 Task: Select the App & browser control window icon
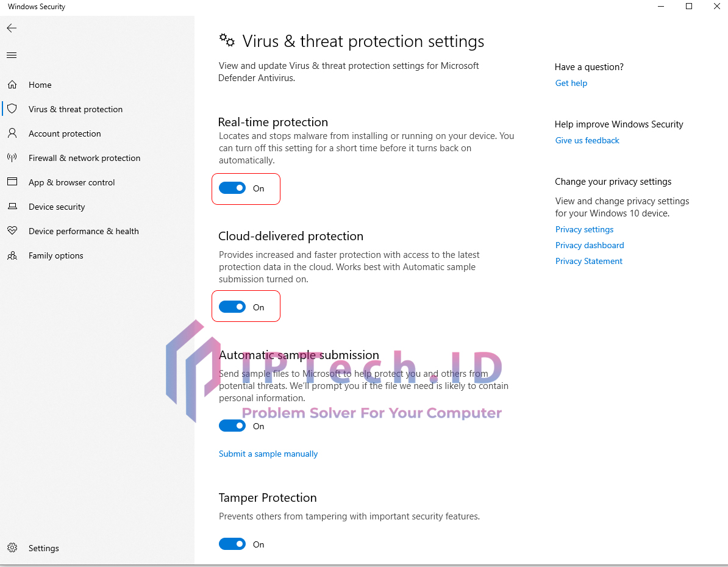pyautogui.click(x=12, y=182)
